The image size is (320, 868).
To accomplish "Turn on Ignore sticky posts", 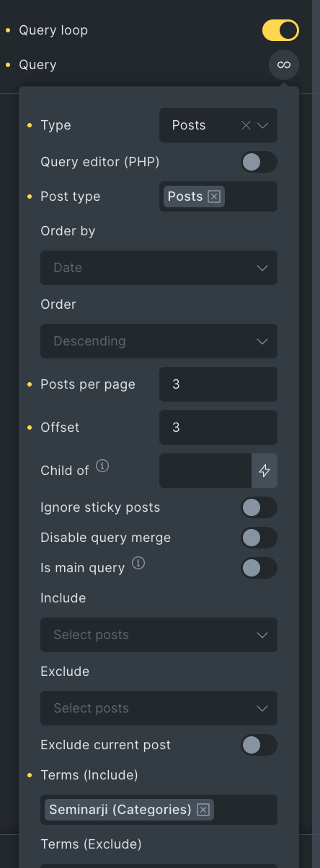I will (259, 507).
